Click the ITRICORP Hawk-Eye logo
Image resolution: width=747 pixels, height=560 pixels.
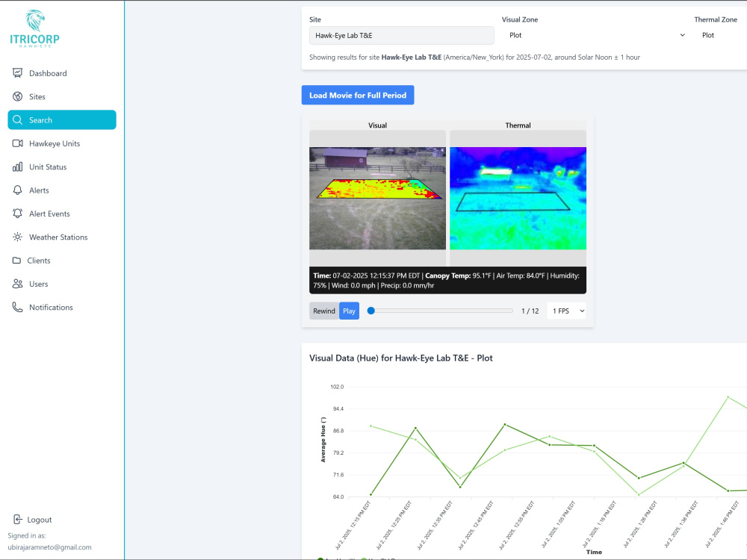pos(35,28)
